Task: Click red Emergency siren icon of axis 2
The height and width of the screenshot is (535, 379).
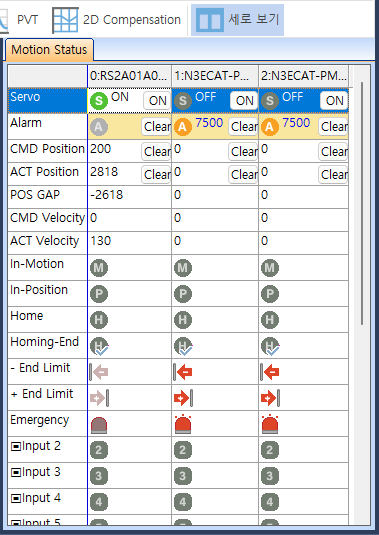Action: [x=270, y=424]
